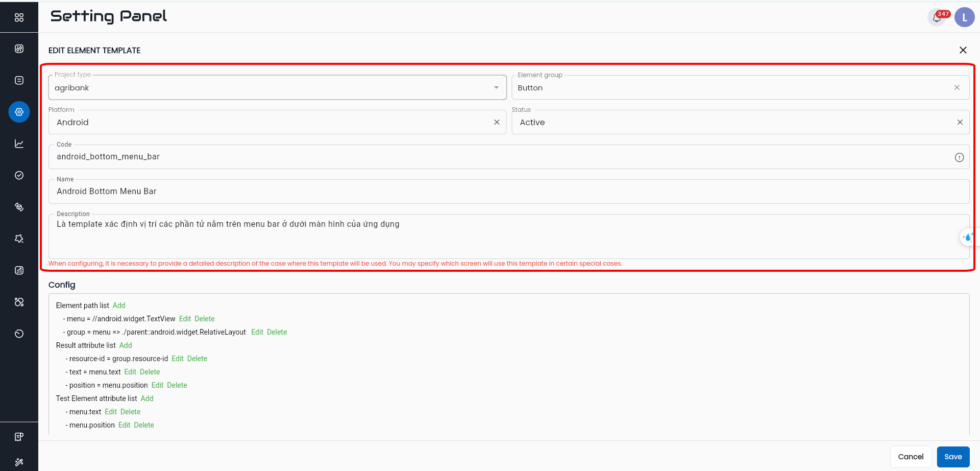Close the Edit Element Template panel
Screen dimensions: 980x471
pyautogui.click(x=963, y=50)
